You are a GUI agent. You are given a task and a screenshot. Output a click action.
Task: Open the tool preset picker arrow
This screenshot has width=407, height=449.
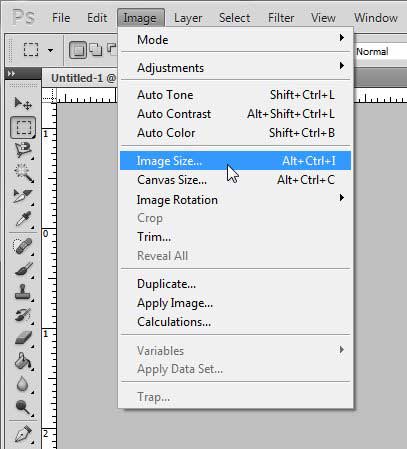50,51
